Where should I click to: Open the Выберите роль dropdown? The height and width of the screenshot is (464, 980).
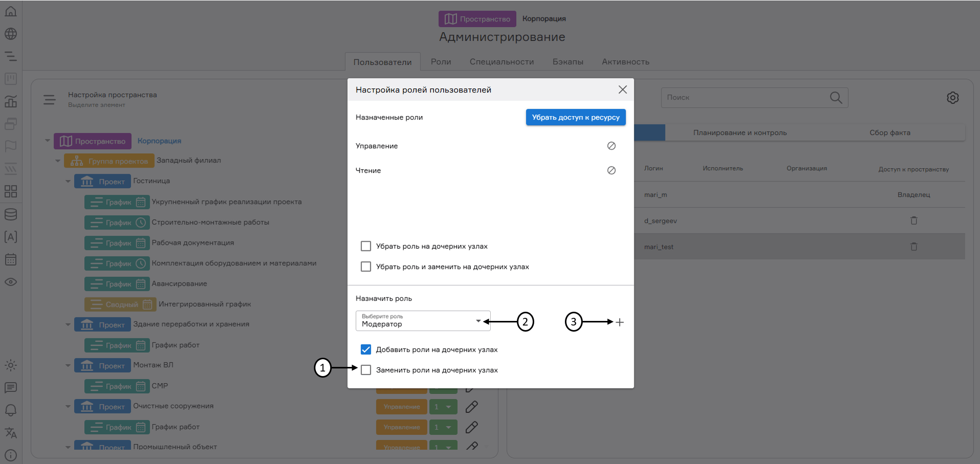[423, 321]
